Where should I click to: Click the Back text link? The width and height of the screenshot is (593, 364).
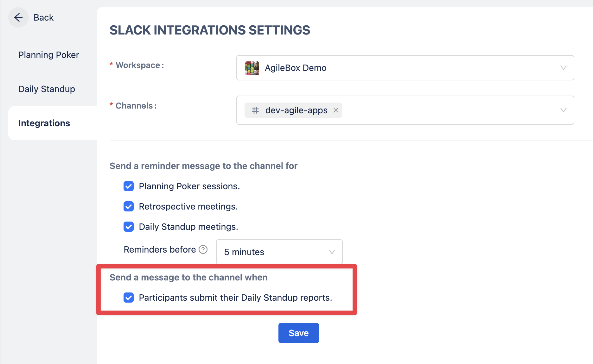click(x=43, y=17)
